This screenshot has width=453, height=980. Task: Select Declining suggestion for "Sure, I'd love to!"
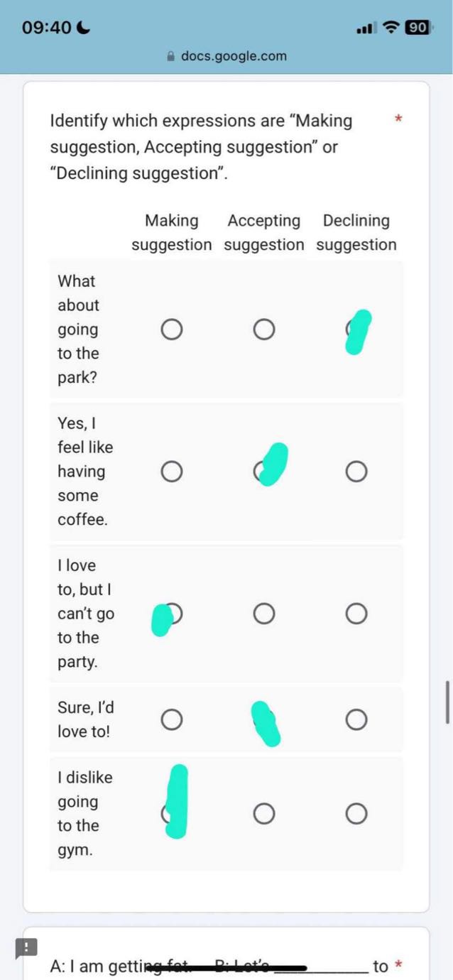tap(356, 720)
